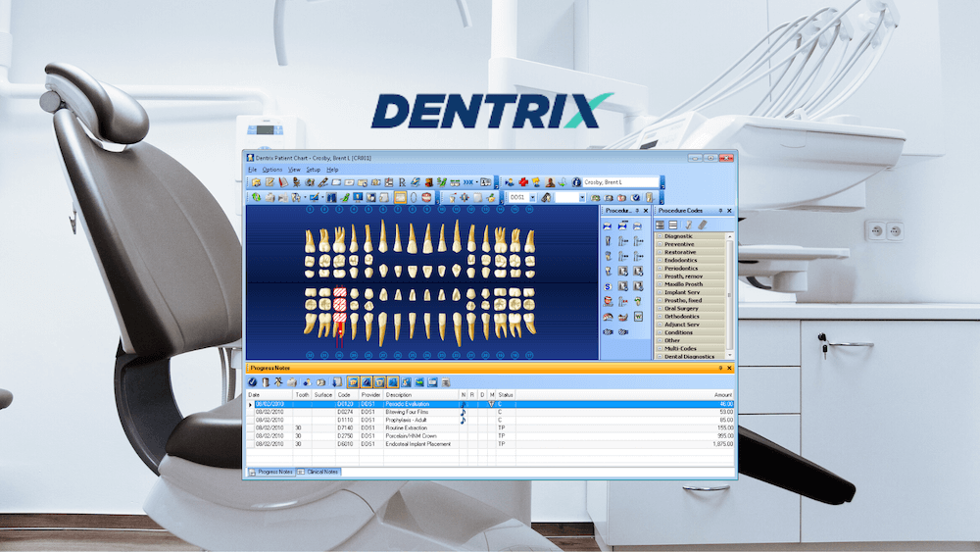Select the Periodic Evaluation row
This screenshot has height=552, width=980.
point(491,405)
